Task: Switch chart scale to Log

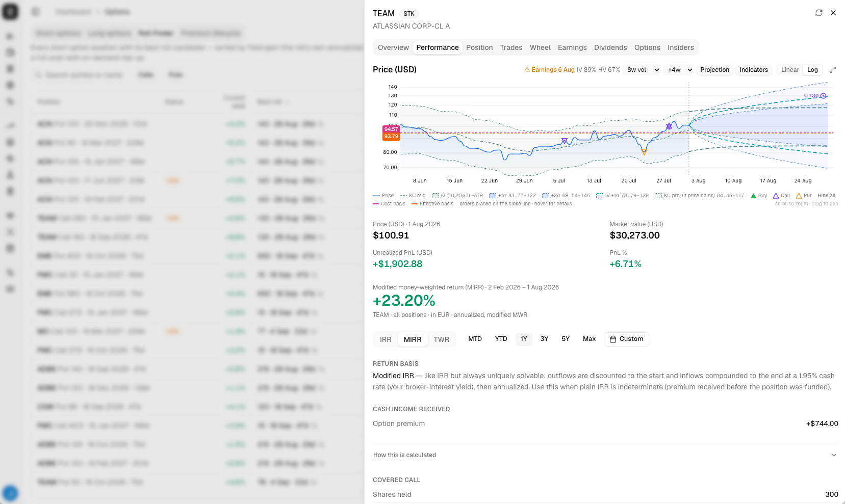Action: point(812,70)
